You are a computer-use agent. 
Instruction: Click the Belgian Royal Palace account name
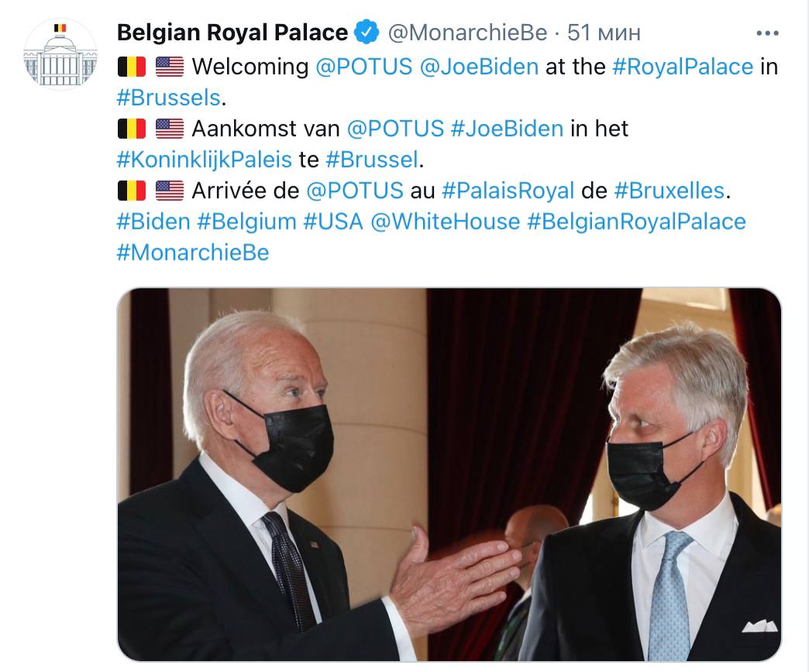tap(232, 33)
